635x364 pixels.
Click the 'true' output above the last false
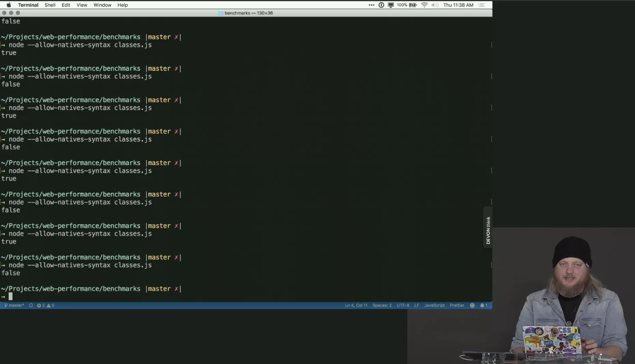[9, 241]
